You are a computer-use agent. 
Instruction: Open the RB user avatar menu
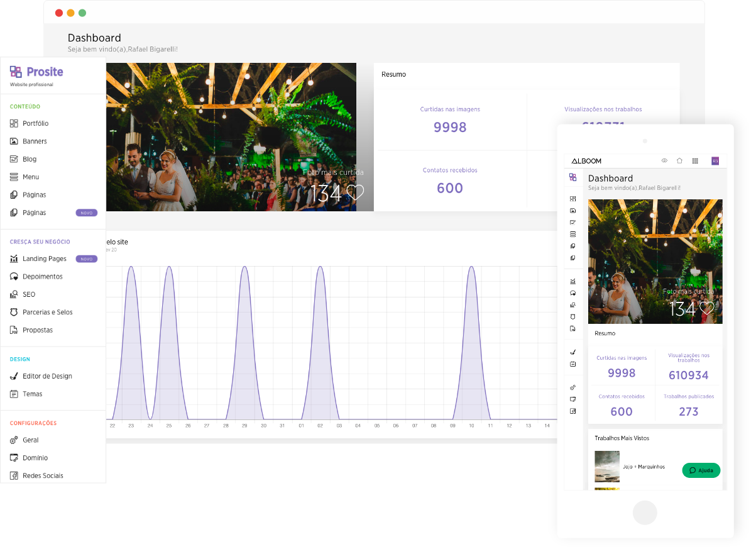point(715,161)
